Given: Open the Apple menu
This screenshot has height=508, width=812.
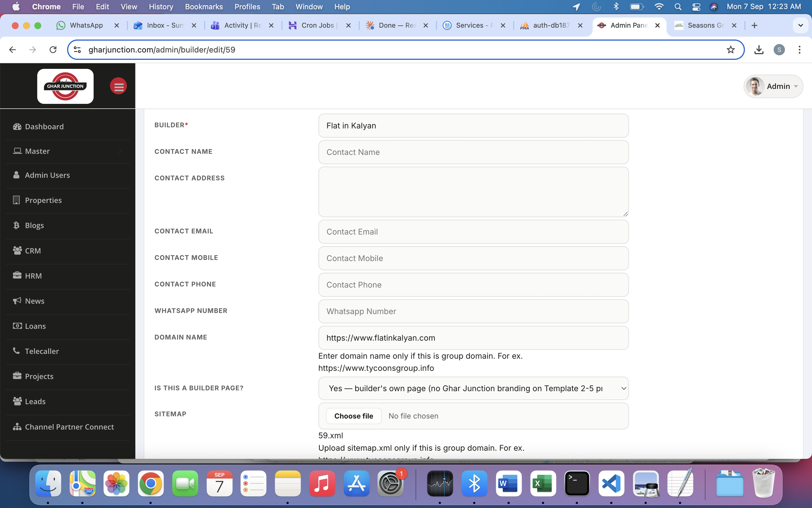Looking at the screenshot, I should 16,7.
